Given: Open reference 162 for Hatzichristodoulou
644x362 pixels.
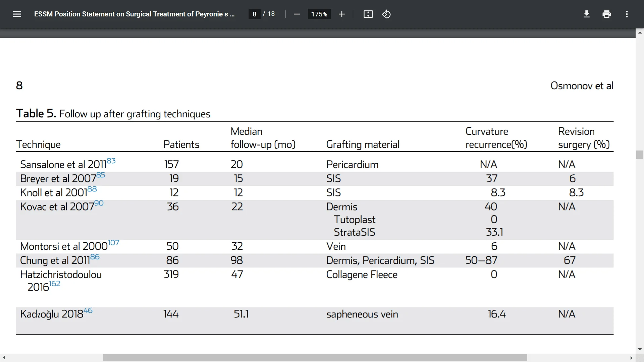Looking at the screenshot, I should point(55,284).
